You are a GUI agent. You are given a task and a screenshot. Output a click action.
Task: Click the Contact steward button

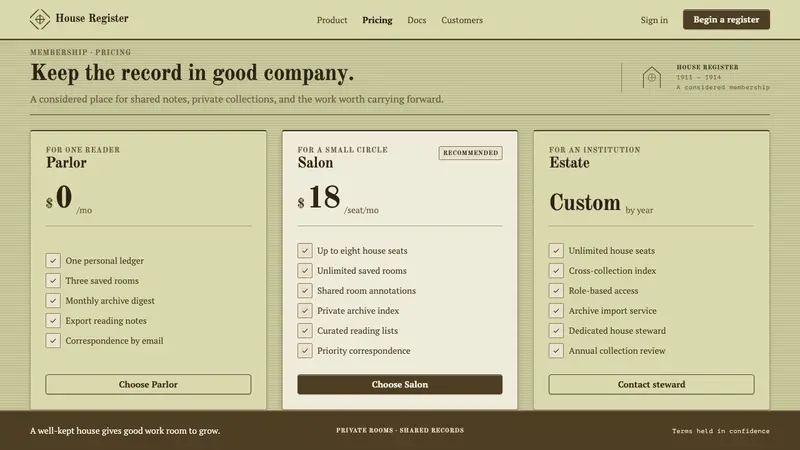point(651,384)
